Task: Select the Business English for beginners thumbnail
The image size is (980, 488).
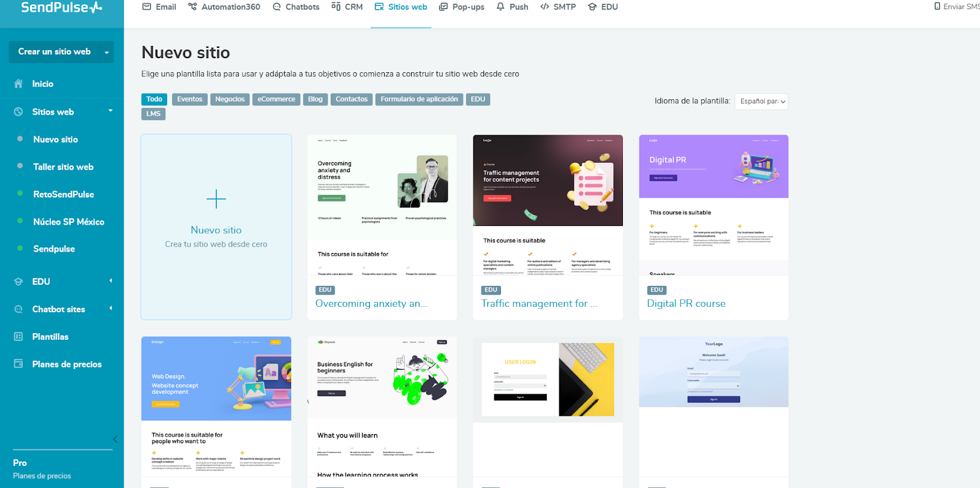Action: (x=382, y=407)
